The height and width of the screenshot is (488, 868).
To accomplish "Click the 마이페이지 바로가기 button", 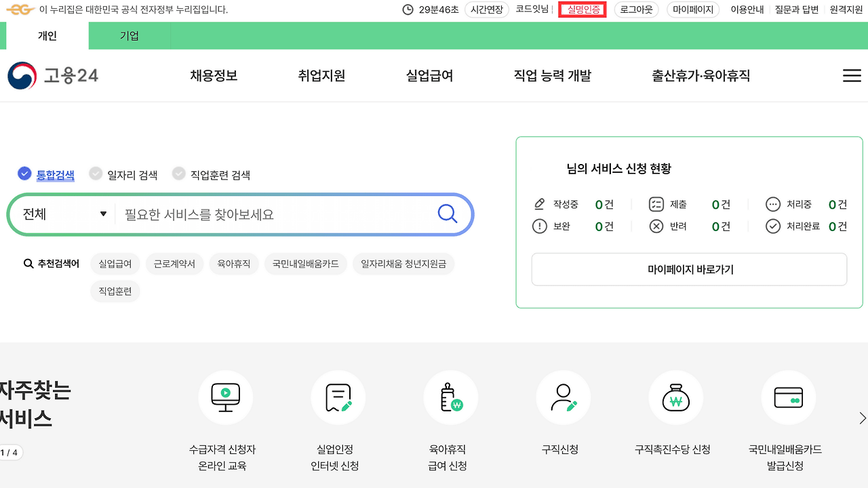I will 689,269.
